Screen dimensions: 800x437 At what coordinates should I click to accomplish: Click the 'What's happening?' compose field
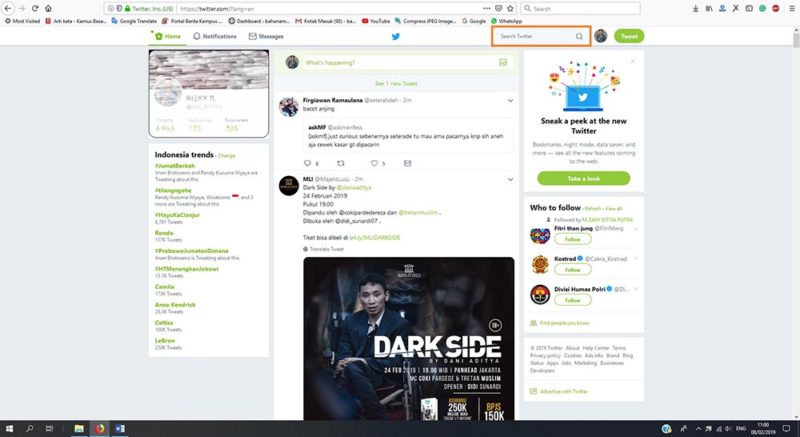[x=407, y=62]
